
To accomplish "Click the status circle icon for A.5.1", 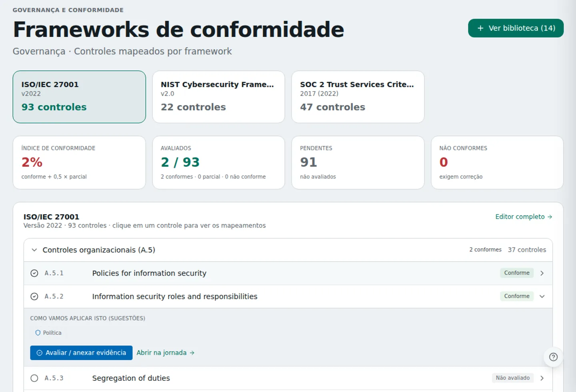I will coord(34,273).
